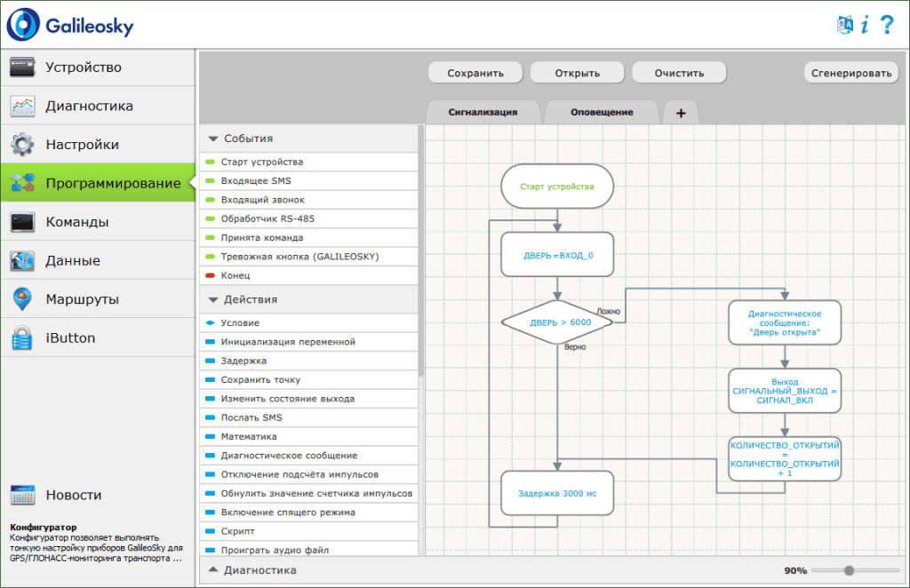
Task: Adjust the 90% zoom slider handle
Action: pos(849,570)
